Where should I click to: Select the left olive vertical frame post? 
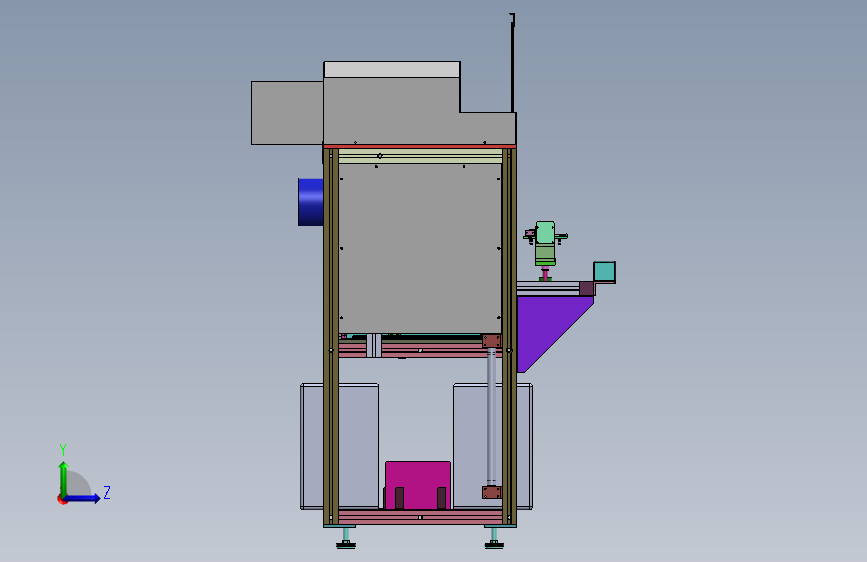pos(331,336)
